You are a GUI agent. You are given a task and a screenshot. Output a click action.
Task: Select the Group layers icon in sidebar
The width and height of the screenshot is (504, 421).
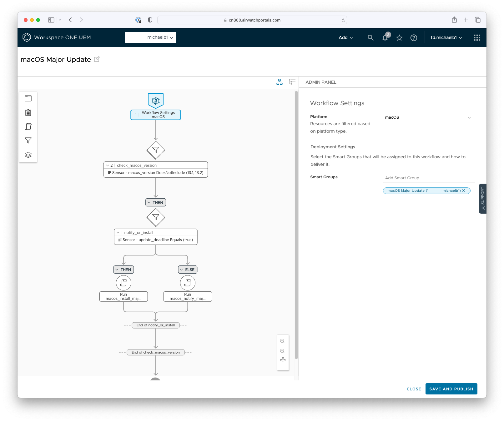28,155
